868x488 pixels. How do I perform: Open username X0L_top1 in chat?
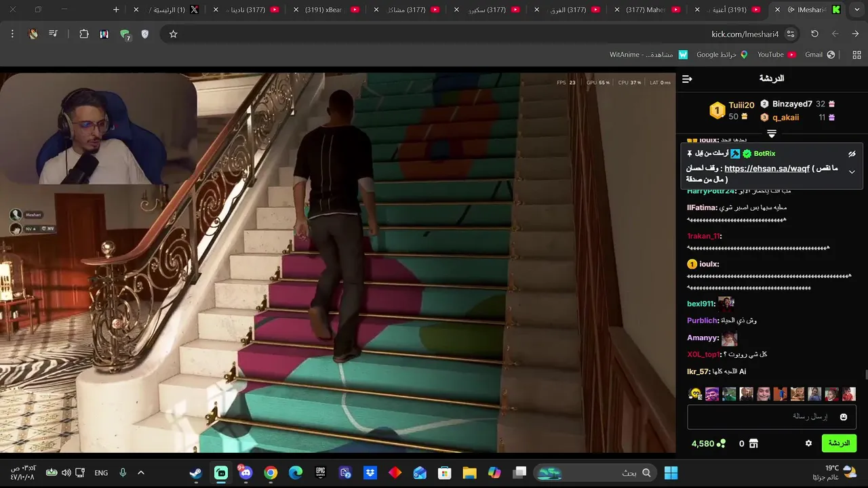703,354
